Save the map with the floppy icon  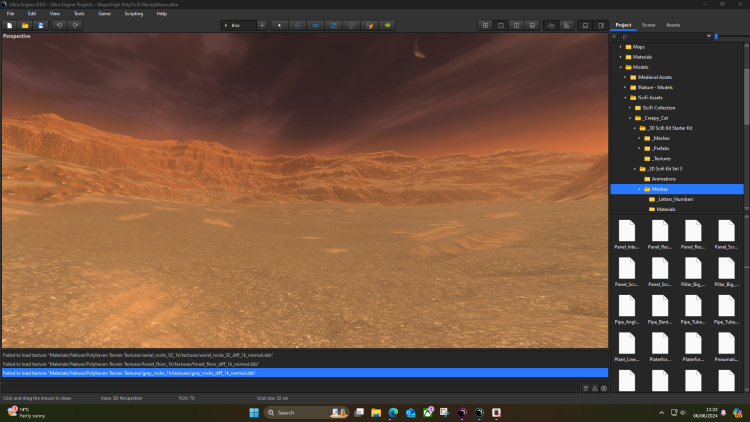tap(41, 25)
